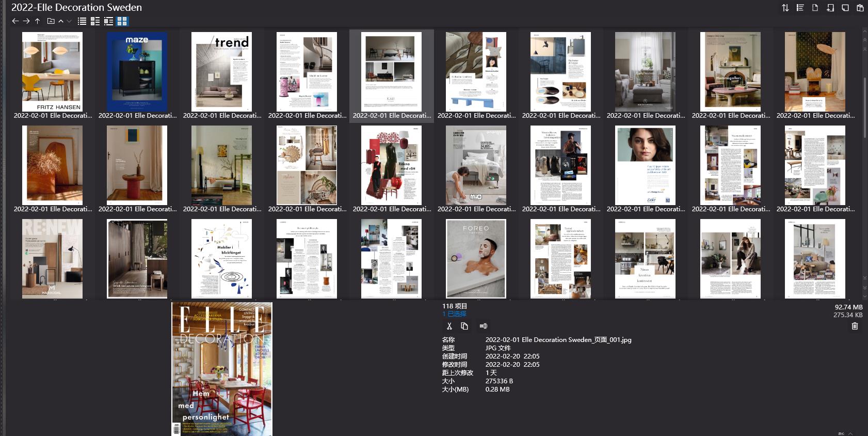The image size is (868, 436).
Task: Go forward with the right arrow
Action: coord(26,21)
